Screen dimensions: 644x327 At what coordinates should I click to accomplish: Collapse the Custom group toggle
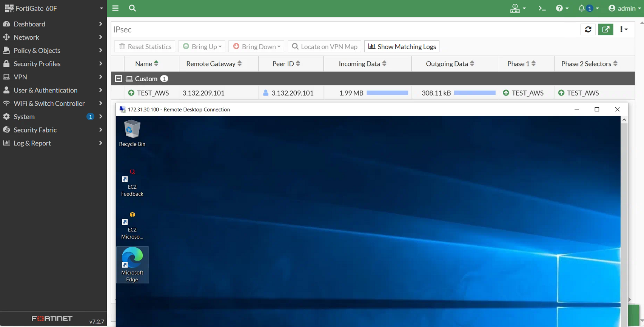tap(119, 79)
